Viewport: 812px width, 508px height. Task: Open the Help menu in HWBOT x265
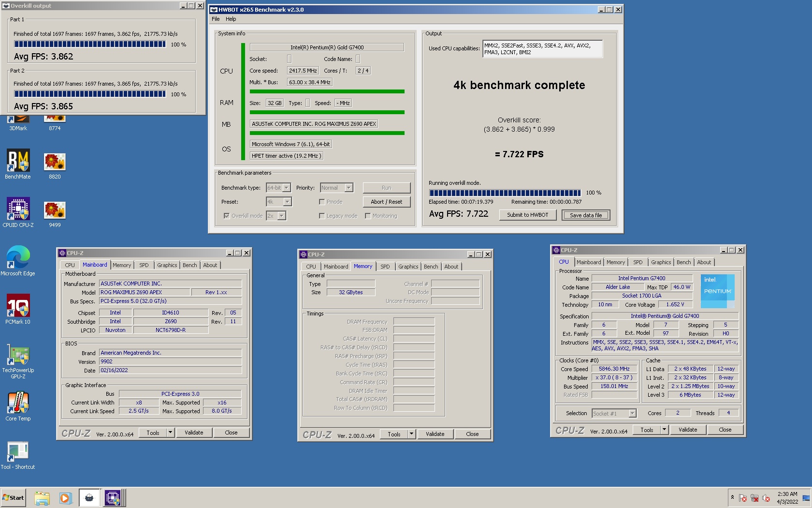(x=231, y=19)
